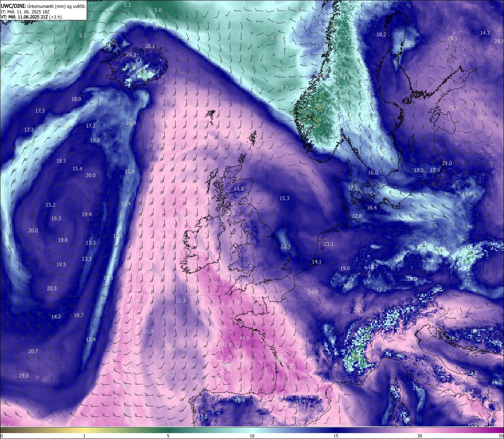This screenshot has height=439, width=504.
Task: Click the 'VT: Mið. 11.06.2025 21Z (+3 h)' line
Action: tap(31, 17)
